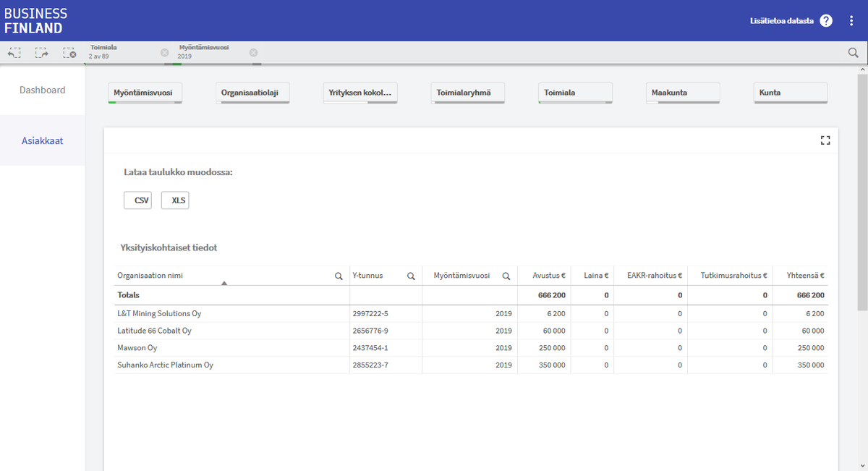Open the selections search magnifier
Viewport: 868px width, 471px height.
(x=854, y=53)
